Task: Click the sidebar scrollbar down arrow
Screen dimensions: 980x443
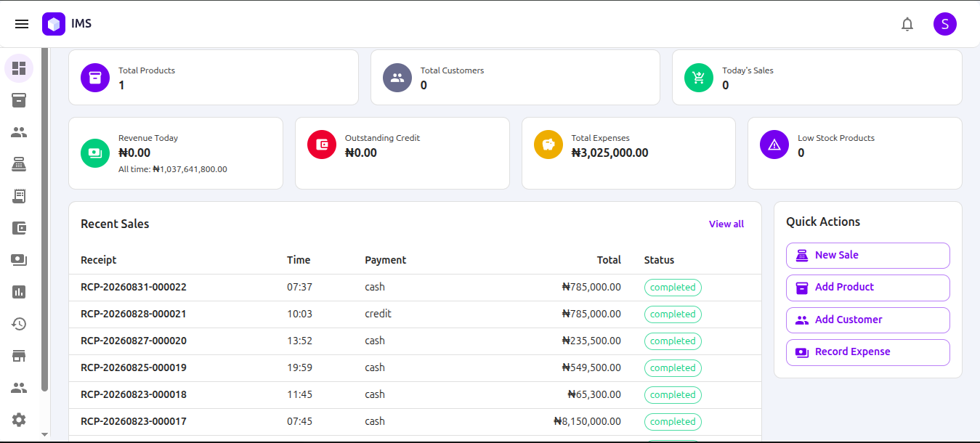Action: [x=44, y=434]
